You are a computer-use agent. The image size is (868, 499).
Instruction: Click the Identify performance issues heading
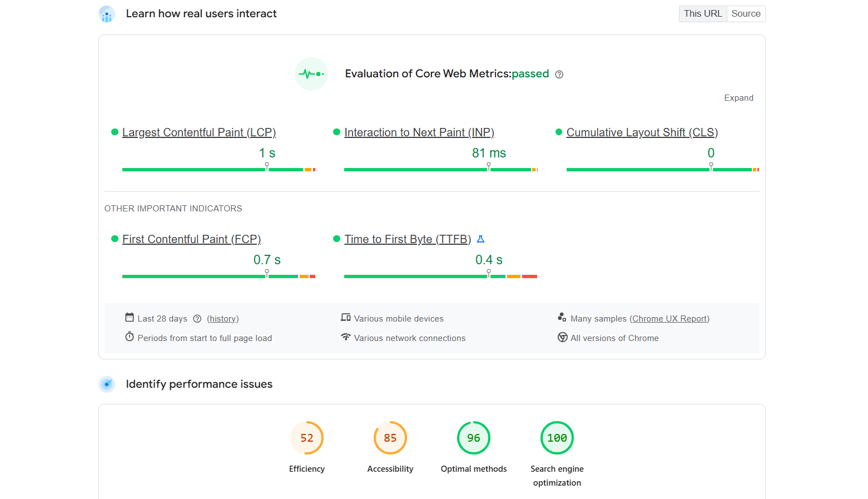click(x=199, y=384)
